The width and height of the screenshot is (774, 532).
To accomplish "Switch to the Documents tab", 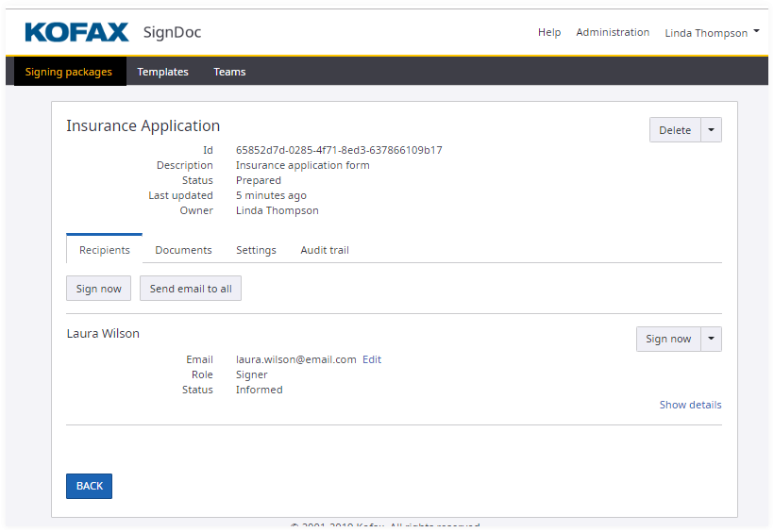I will [x=183, y=250].
